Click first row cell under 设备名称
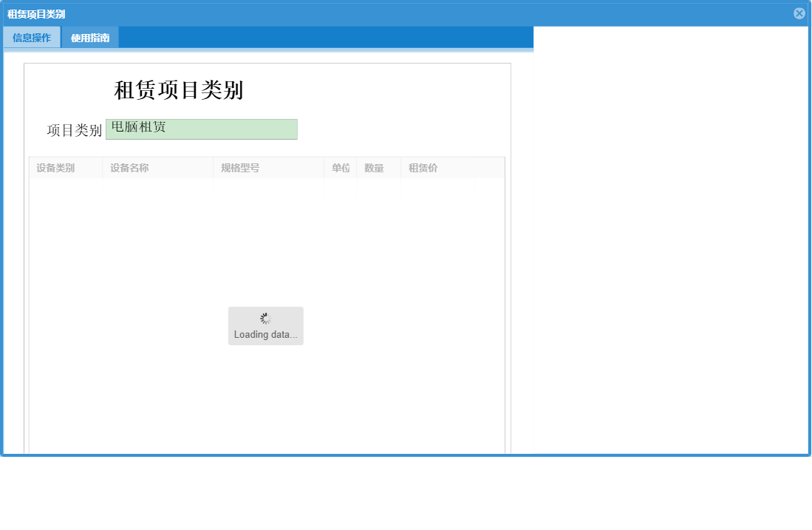 click(157, 188)
